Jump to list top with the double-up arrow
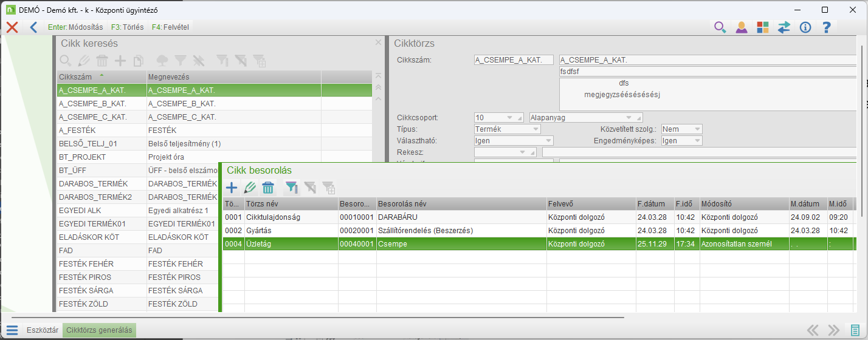The height and width of the screenshot is (340, 868). click(x=378, y=87)
